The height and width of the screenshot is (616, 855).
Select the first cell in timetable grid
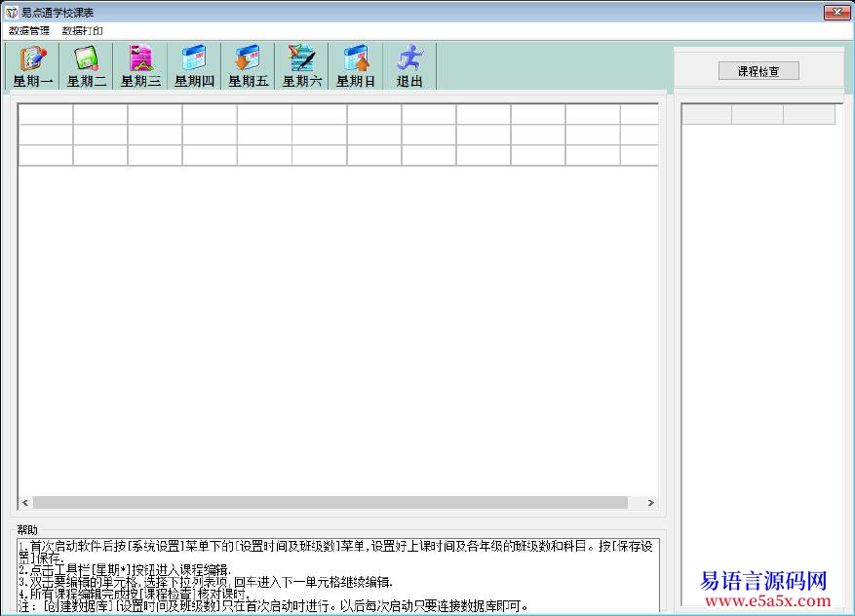tap(46, 114)
